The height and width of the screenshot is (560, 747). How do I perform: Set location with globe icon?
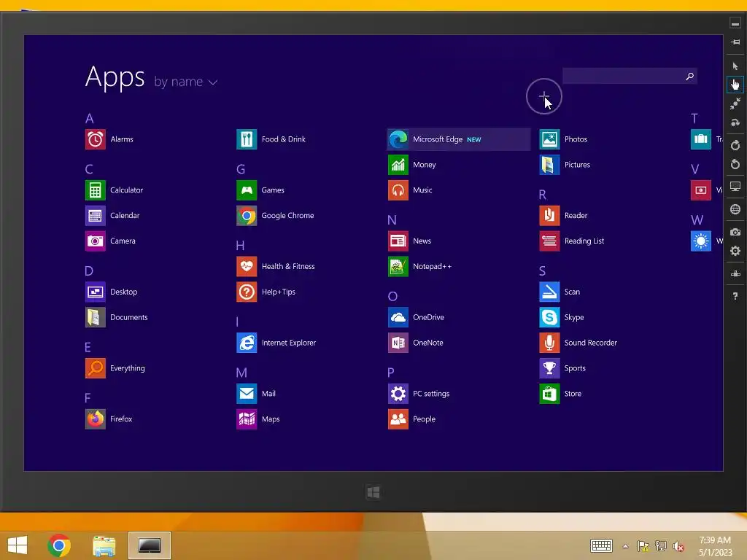click(735, 209)
